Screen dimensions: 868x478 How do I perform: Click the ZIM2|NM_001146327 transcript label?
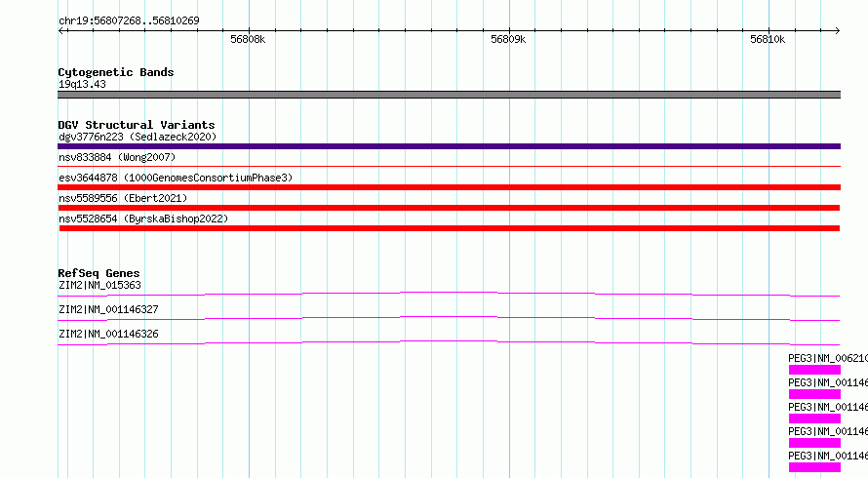pos(108,309)
